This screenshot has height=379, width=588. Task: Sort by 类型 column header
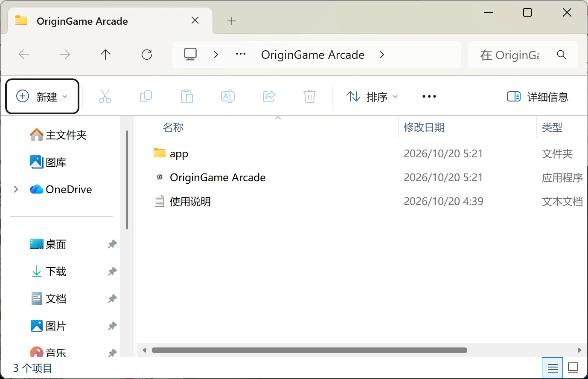pyautogui.click(x=552, y=127)
